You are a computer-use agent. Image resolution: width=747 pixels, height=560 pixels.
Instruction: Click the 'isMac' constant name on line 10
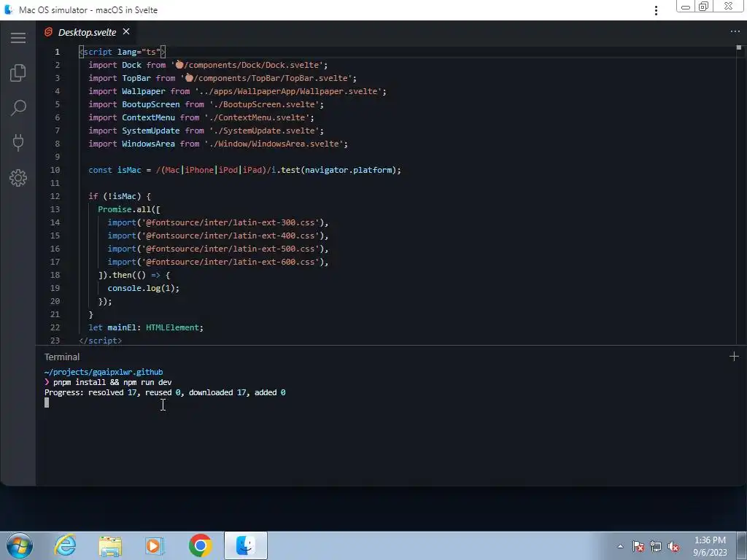coord(129,170)
